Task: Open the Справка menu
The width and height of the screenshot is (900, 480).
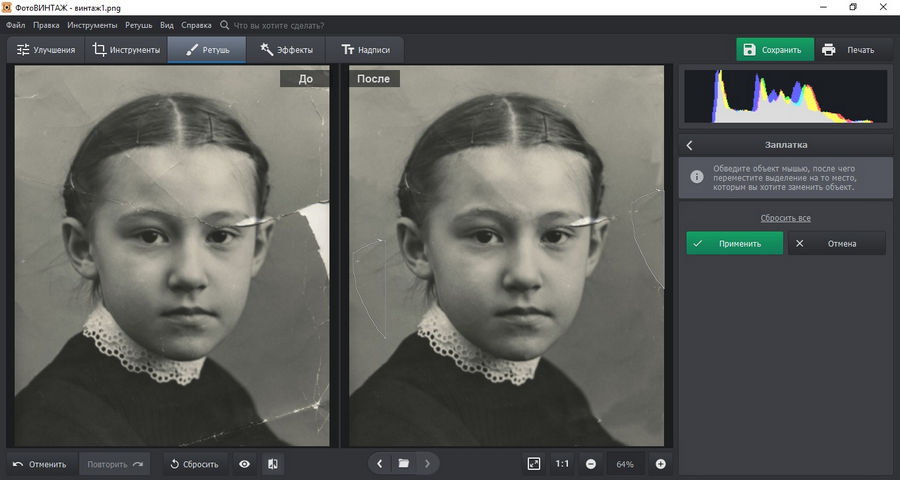Action: coord(196,25)
